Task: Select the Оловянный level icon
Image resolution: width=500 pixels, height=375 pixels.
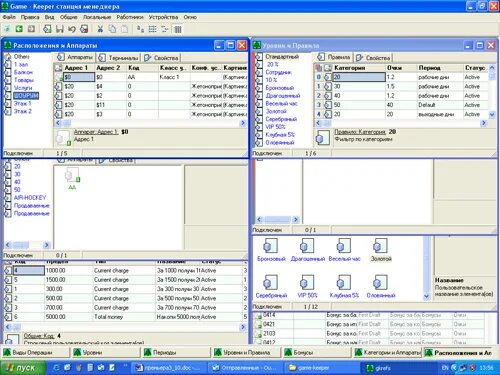Action: coord(380,283)
